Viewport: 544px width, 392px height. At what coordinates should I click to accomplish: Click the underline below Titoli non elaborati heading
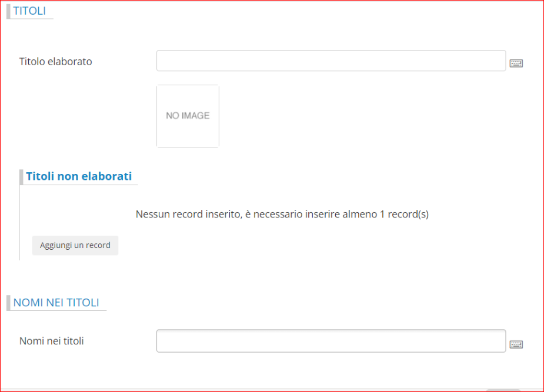[82, 185]
